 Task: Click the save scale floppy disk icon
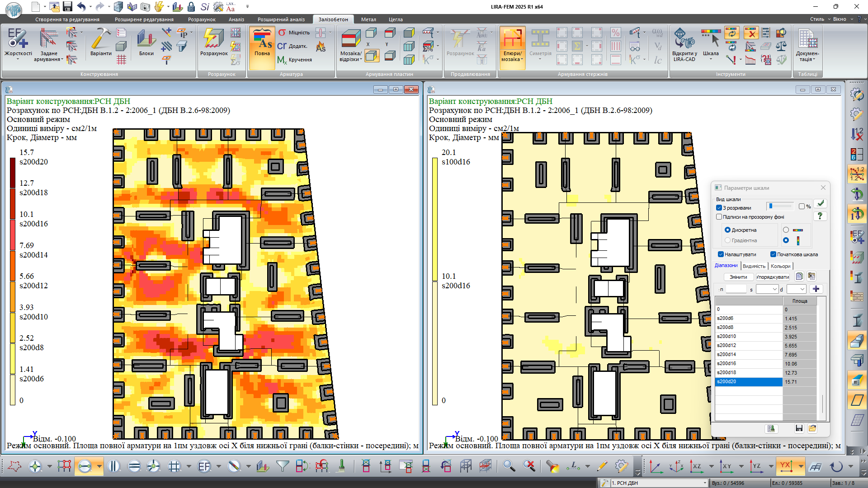click(799, 428)
